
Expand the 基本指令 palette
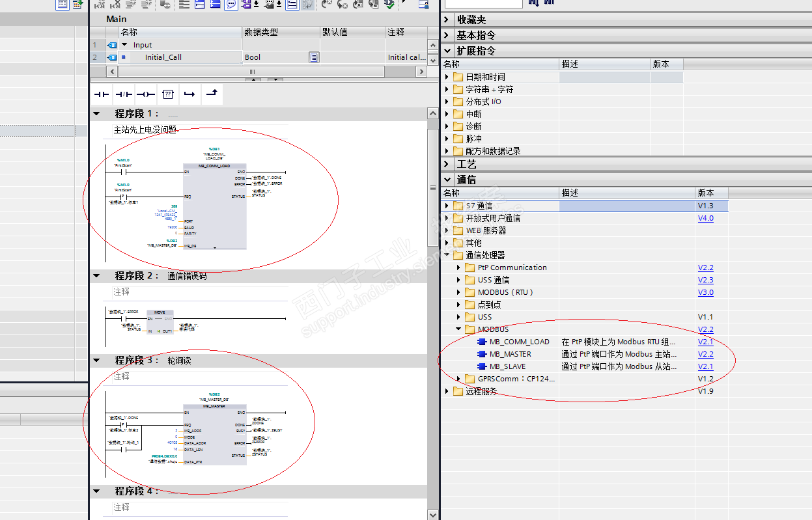(x=447, y=35)
